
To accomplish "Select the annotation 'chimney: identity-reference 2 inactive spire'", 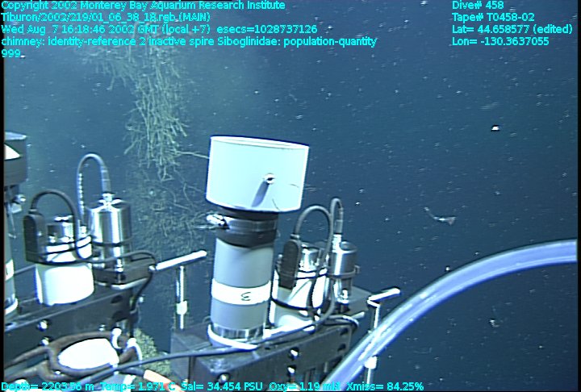I will (x=108, y=41).
